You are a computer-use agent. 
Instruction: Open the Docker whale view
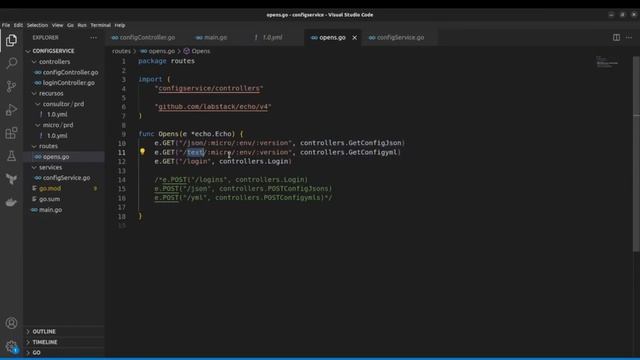click(11, 202)
